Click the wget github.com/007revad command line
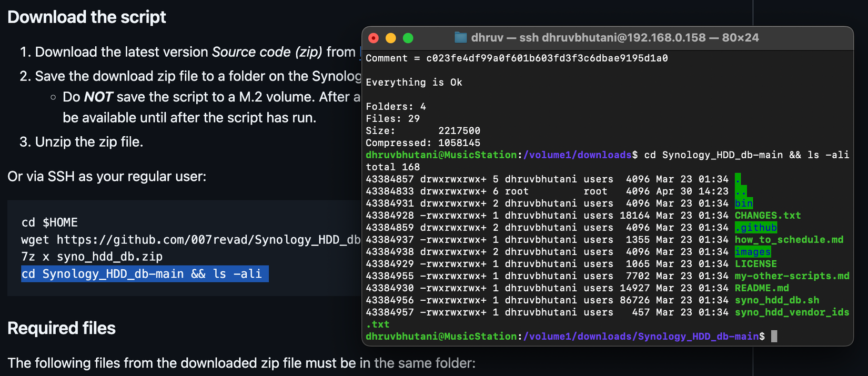 coord(190,240)
